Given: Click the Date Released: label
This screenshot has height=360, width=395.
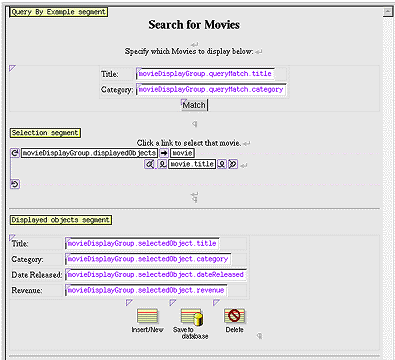Looking at the screenshot, I should click(37, 275).
